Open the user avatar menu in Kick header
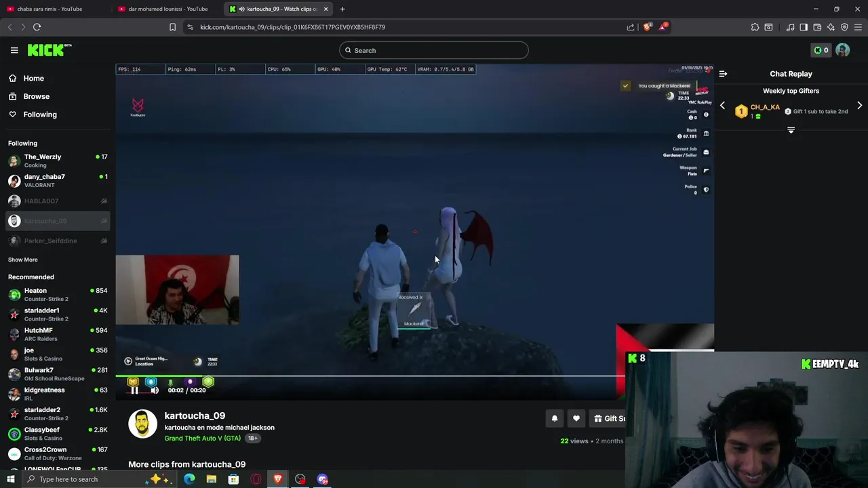 coord(843,50)
